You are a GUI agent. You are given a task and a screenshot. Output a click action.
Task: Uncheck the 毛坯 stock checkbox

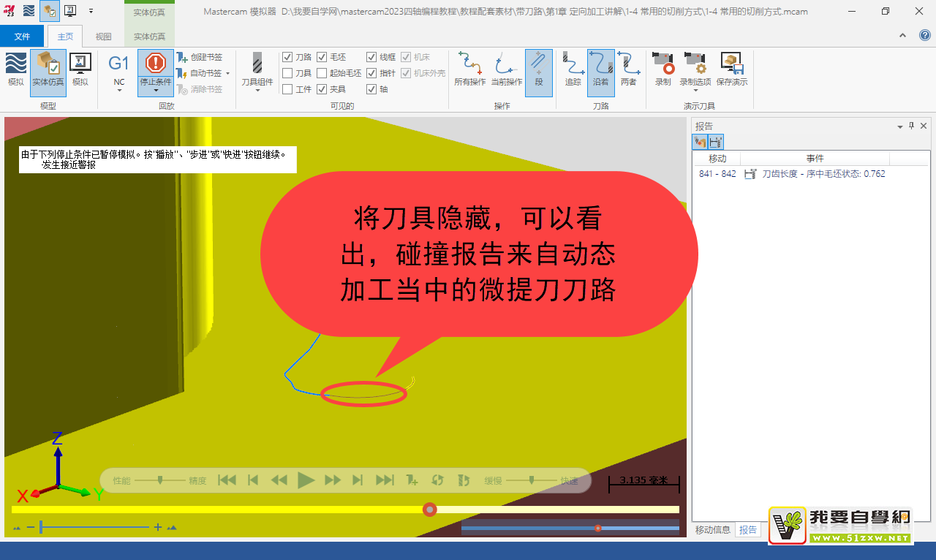click(322, 57)
